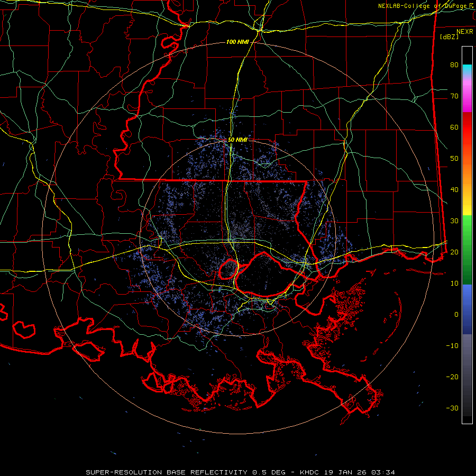Select the 100 NMI range ring label

click(237, 42)
